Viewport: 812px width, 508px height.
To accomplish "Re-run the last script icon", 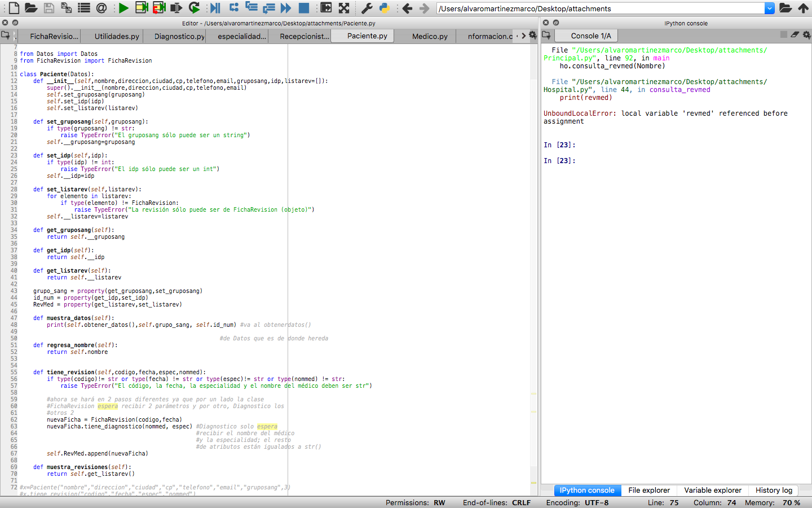I will (x=195, y=8).
